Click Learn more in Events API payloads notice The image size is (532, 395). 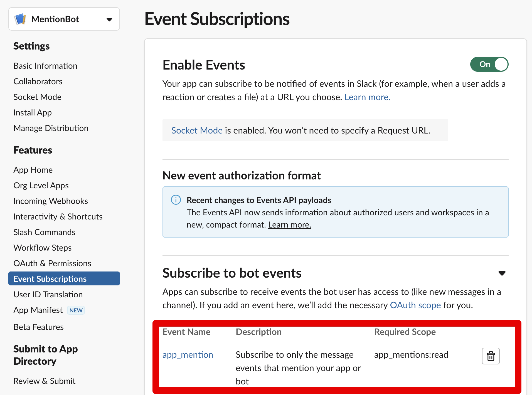(290, 225)
